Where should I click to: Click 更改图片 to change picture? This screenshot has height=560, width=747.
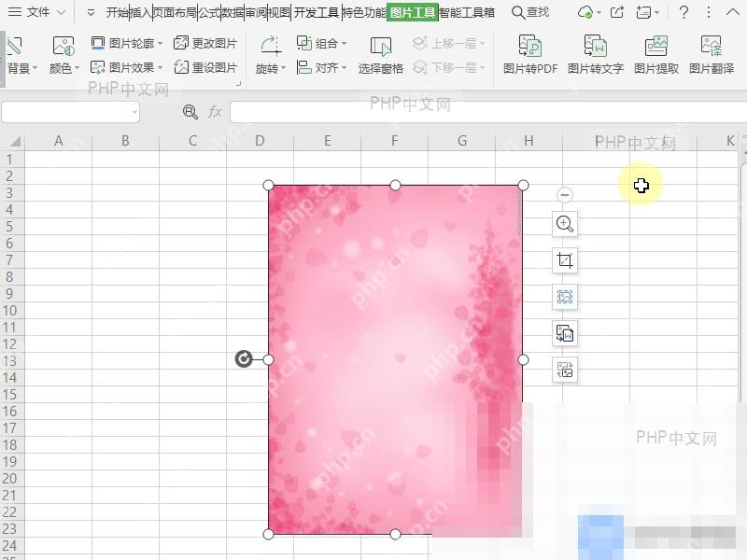205,43
